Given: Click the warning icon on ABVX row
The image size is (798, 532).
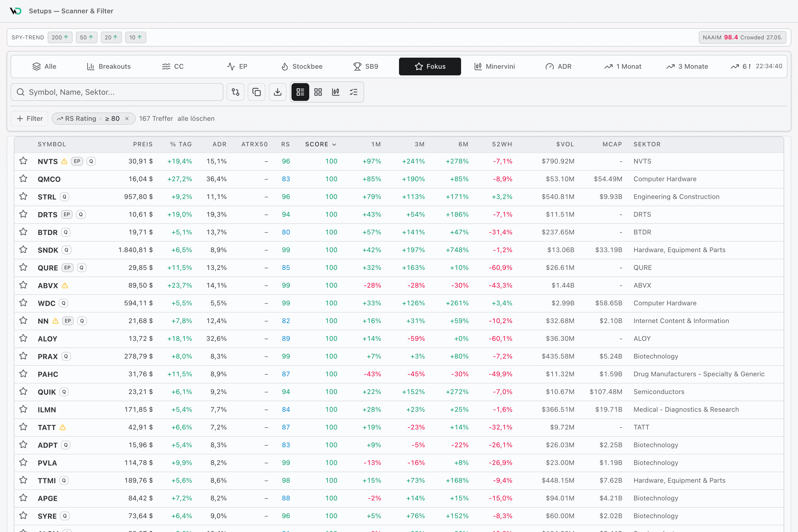Looking at the screenshot, I should click(65, 286).
